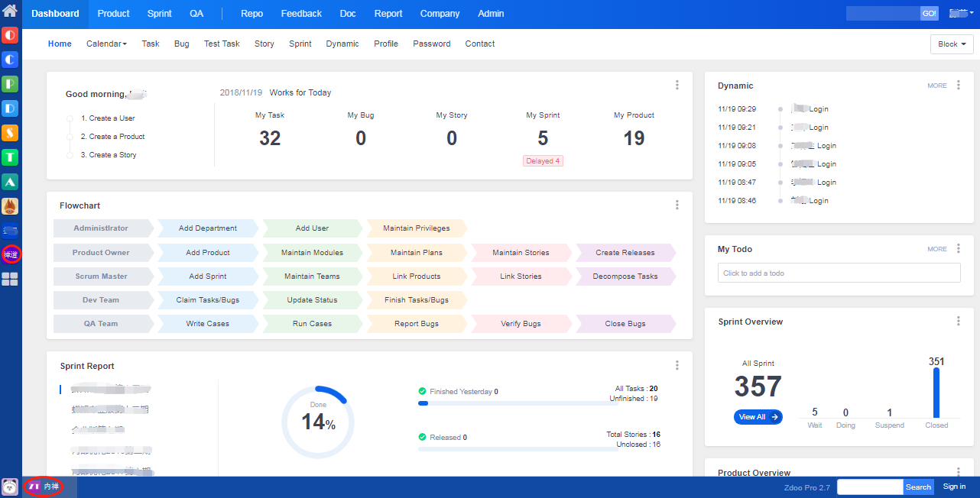The width and height of the screenshot is (980, 498).
Task: Click the panda avatar in bottom corner
Action: coord(10,487)
